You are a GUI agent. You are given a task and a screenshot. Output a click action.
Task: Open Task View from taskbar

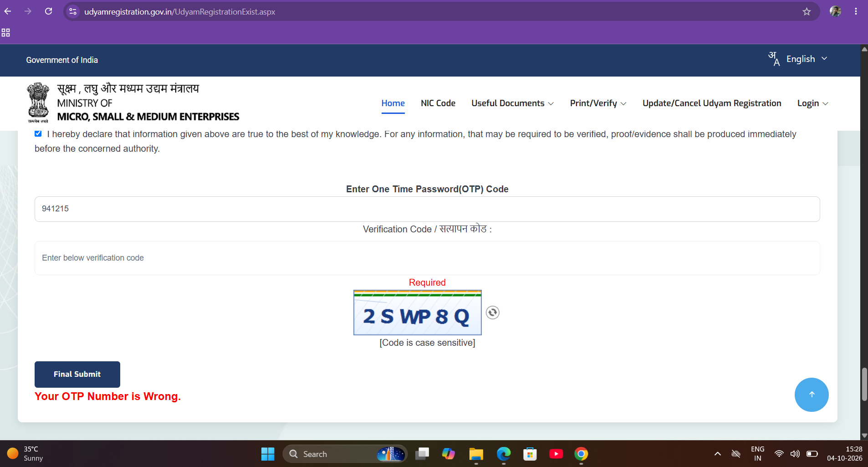coord(422,454)
